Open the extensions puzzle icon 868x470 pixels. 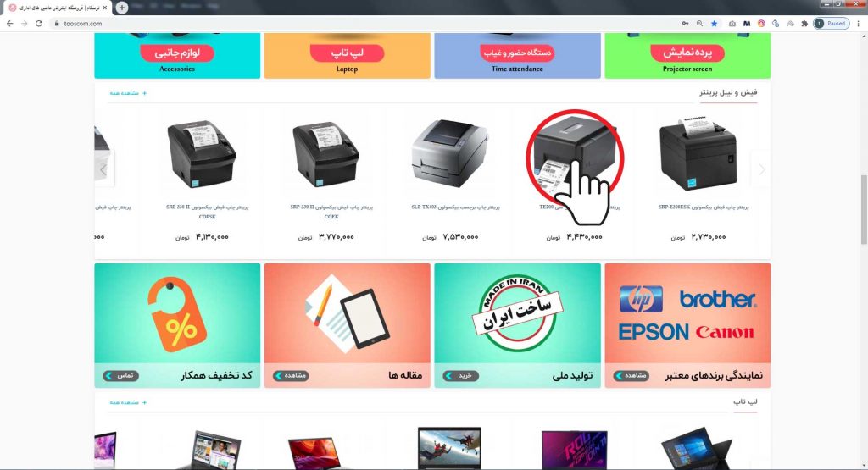(804, 24)
